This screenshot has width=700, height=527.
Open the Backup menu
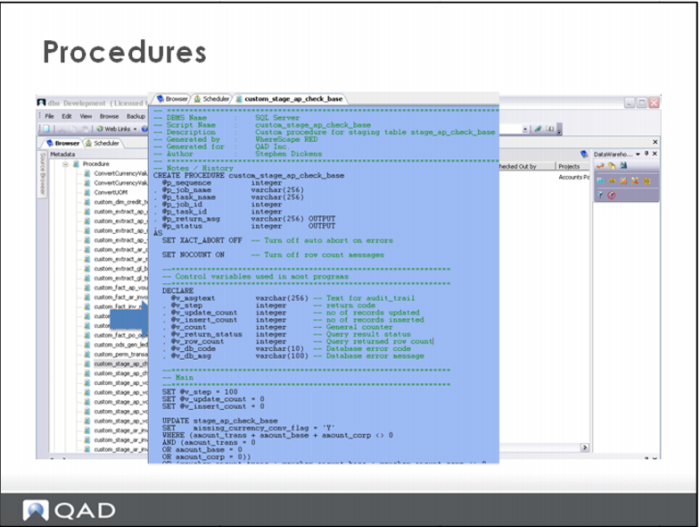pyautogui.click(x=136, y=116)
